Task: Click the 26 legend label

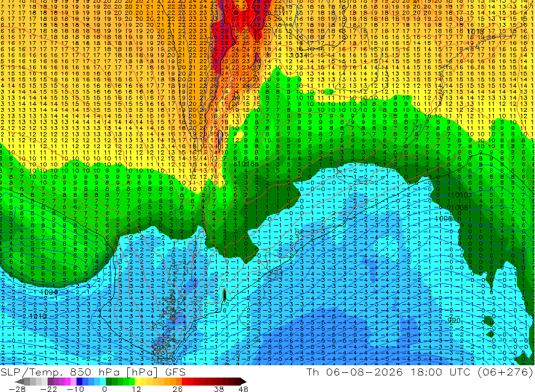Action: 178,389
